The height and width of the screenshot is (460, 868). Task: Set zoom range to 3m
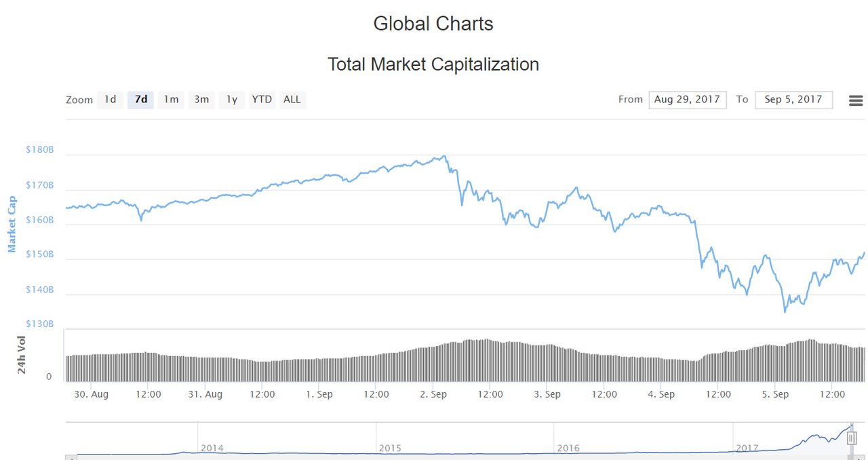point(201,100)
